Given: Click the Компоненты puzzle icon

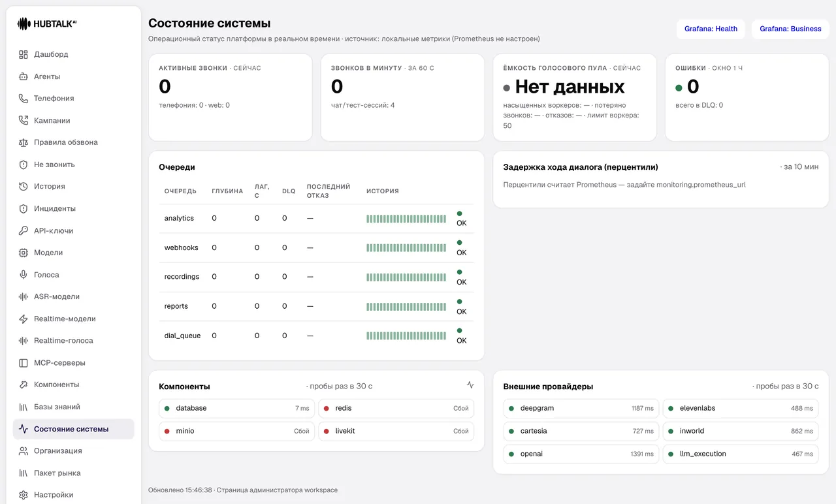Looking at the screenshot, I should click(x=24, y=385).
